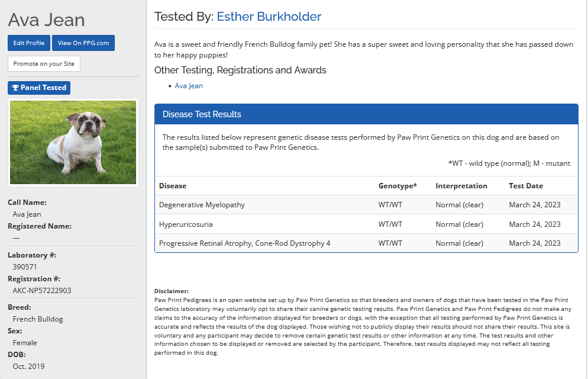Select the Degenerative Myelopathy row
Screen dimensions: 588x379
pyautogui.click(x=202, y=205)
